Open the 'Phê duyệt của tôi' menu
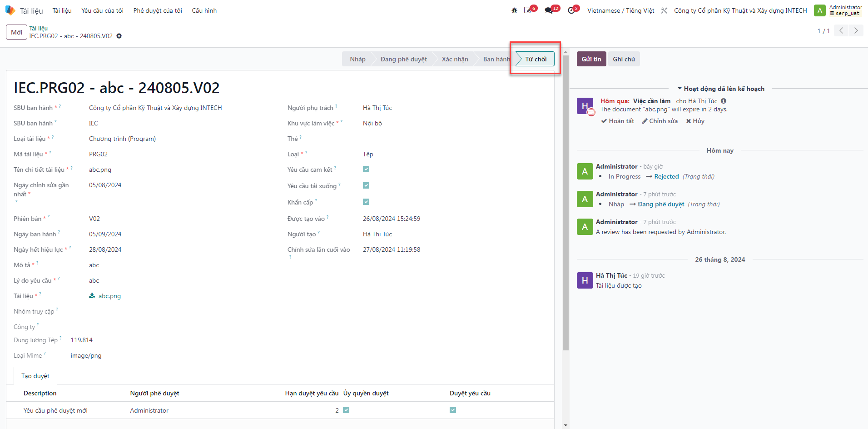This screenshot has height=429, width=868. 158,10
